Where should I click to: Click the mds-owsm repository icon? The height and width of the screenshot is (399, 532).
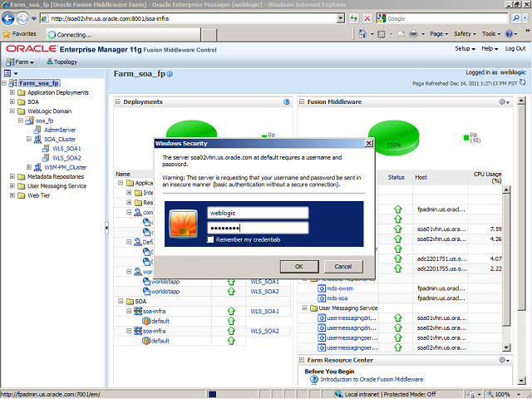click(x=322, y=287)
